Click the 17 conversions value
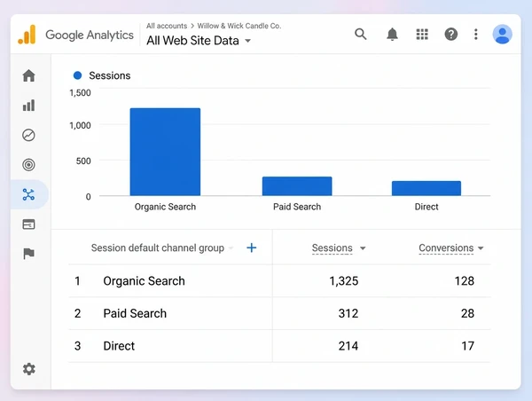This screenshot has height=401, width=532. (467, 346)
